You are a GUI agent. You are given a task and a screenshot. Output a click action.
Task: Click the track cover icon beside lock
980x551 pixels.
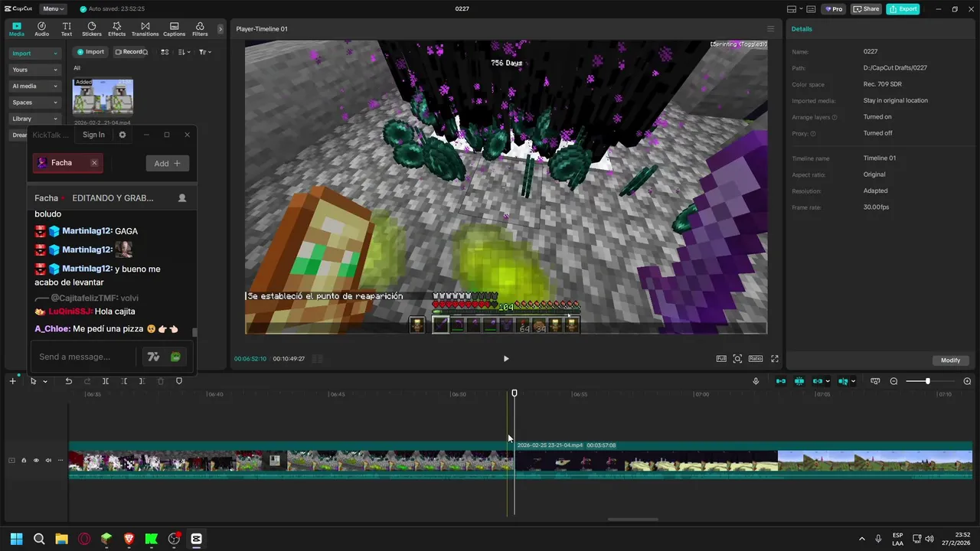coord(11,460)
